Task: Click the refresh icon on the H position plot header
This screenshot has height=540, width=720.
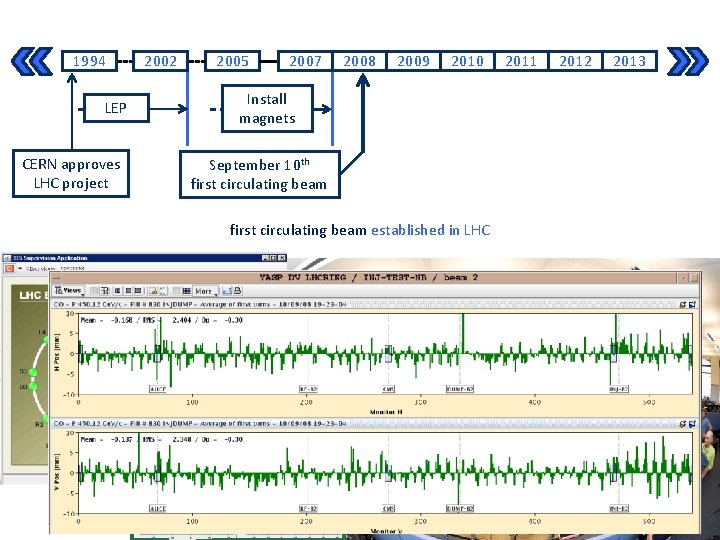Action: (x=683, y=304)
